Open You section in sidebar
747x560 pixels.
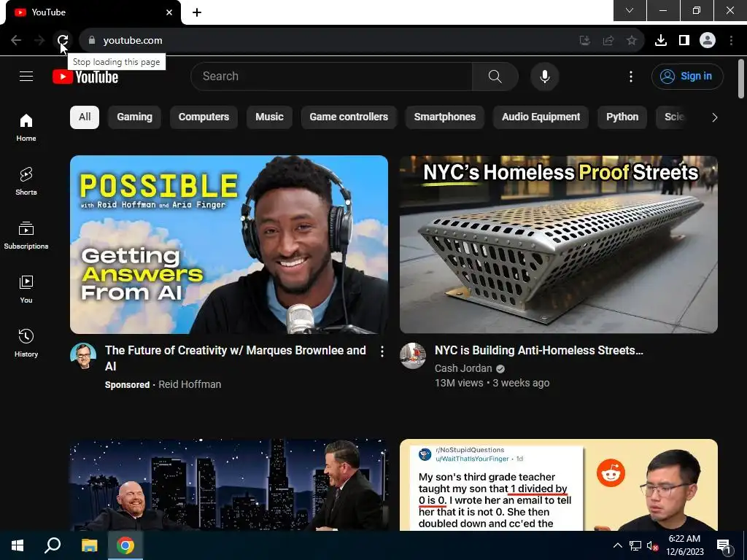pos(26,289)
